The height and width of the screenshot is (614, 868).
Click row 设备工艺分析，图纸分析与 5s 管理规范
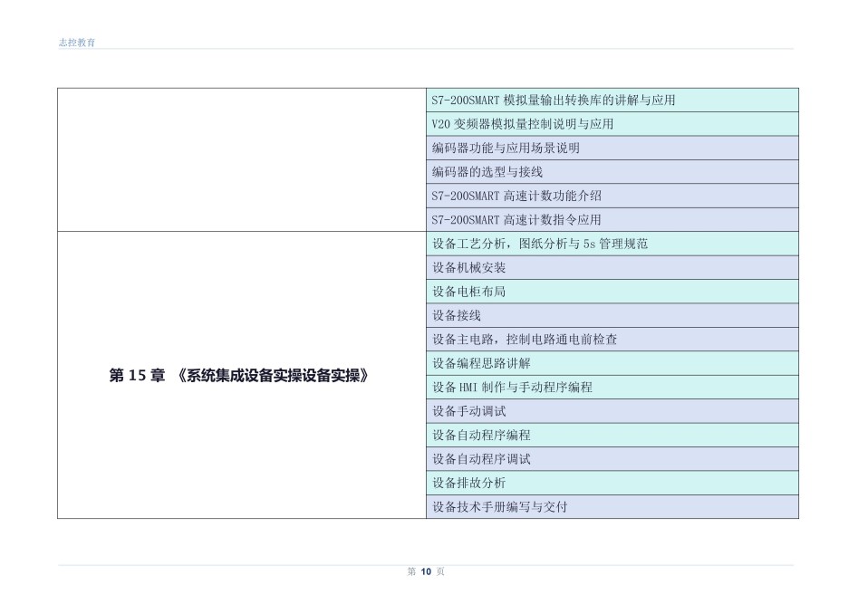pos(612,244)
